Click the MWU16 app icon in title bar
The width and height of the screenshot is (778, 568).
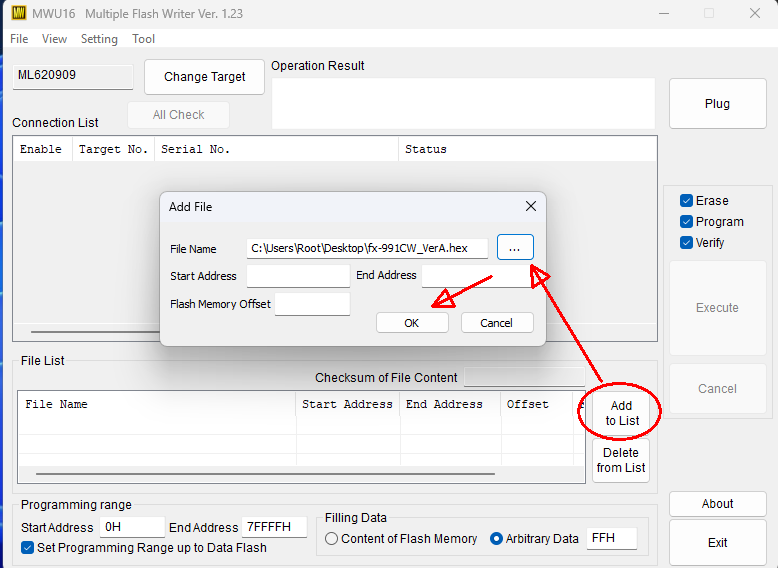pyautogui.click(x=18, y=14)
